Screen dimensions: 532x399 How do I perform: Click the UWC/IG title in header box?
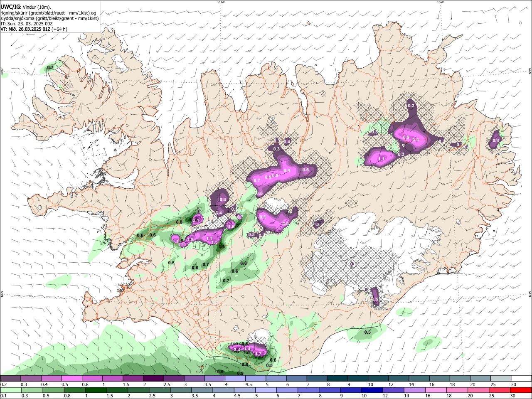click(10, 7)
